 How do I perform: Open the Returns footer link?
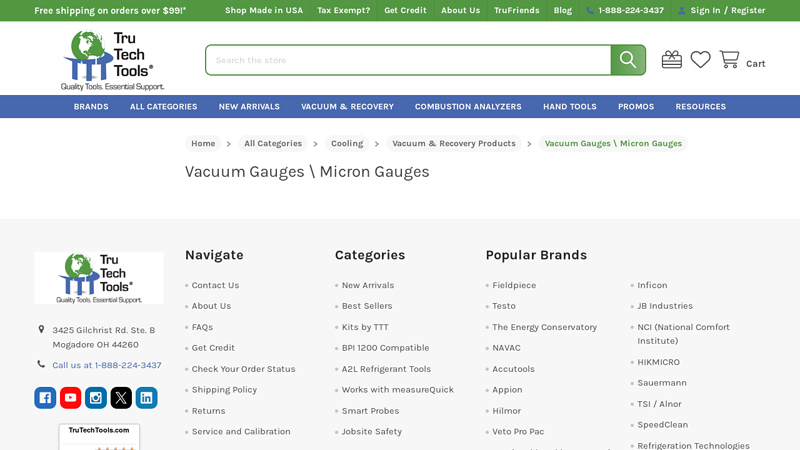(x=209, y=411)
